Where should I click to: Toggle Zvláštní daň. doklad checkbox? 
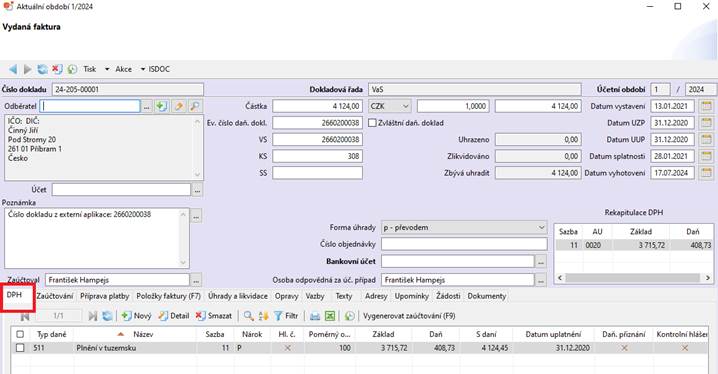[x=372, y=123]
